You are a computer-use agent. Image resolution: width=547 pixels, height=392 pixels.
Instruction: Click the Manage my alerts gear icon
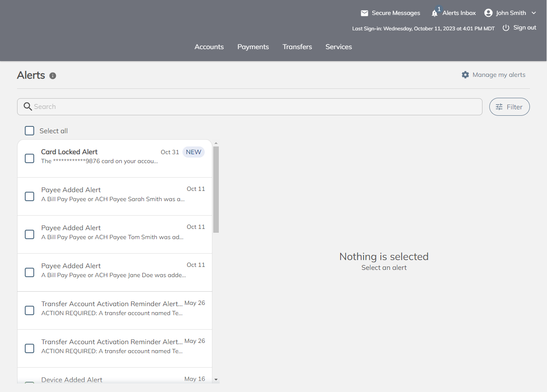(x=465, y=75)
